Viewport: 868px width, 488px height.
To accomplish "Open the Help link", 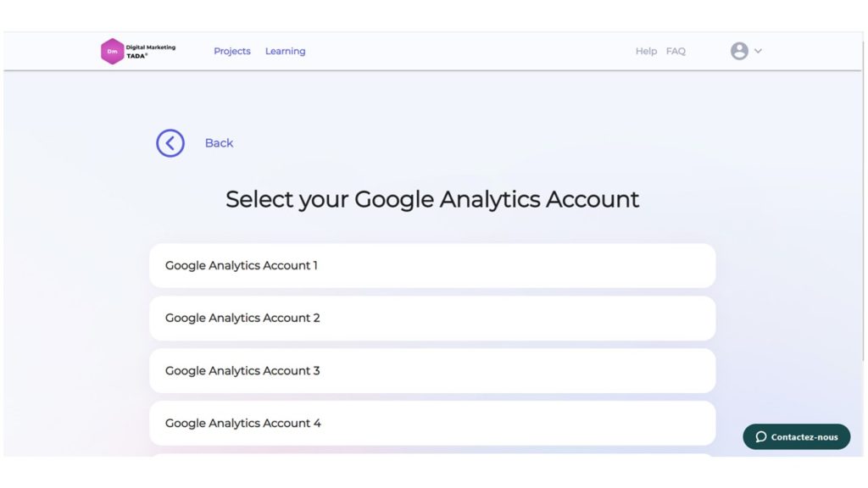I will pos(646,51).
